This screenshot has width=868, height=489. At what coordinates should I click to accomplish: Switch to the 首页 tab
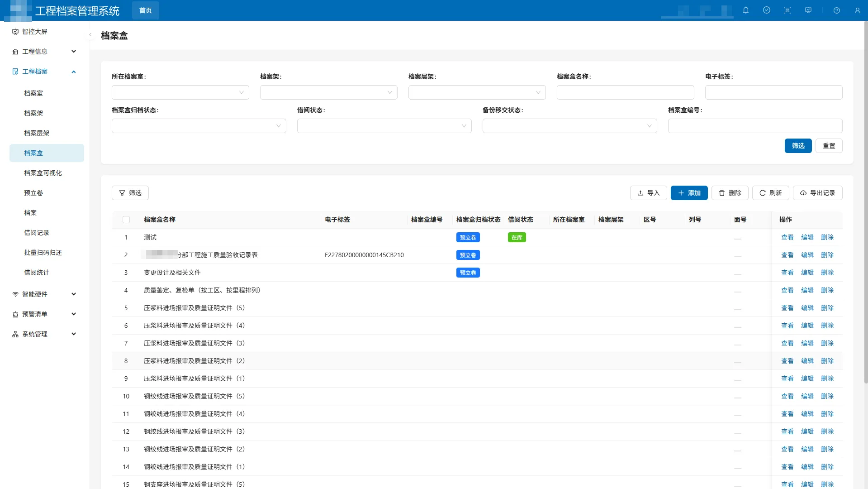pyautogui.click(x=146, y=10)
